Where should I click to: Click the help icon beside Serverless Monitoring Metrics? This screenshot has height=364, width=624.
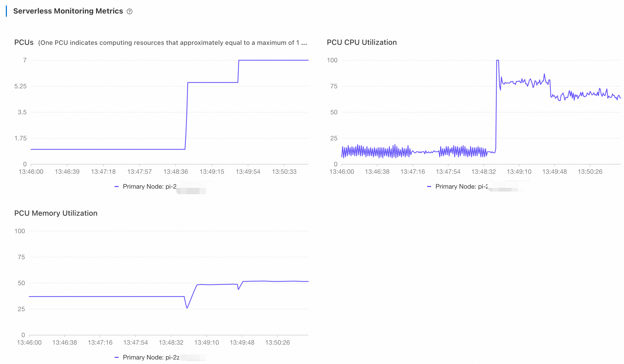(129, 11)
